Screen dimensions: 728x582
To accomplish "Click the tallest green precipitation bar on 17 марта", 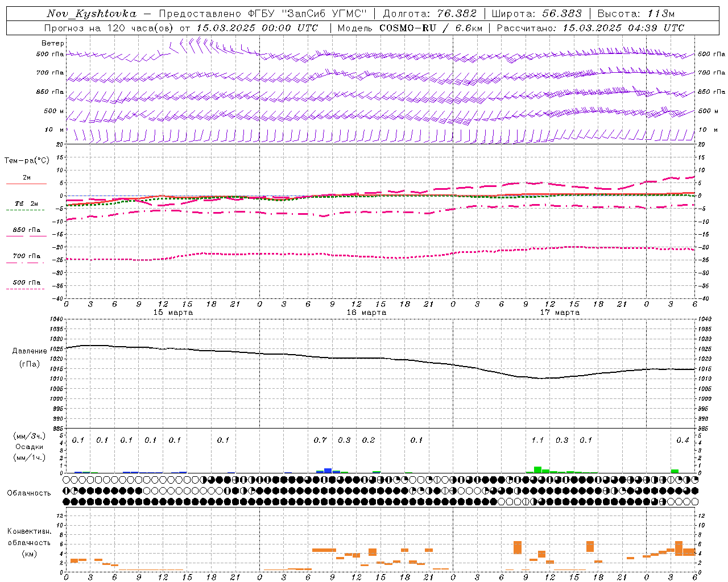I will 537,469.
